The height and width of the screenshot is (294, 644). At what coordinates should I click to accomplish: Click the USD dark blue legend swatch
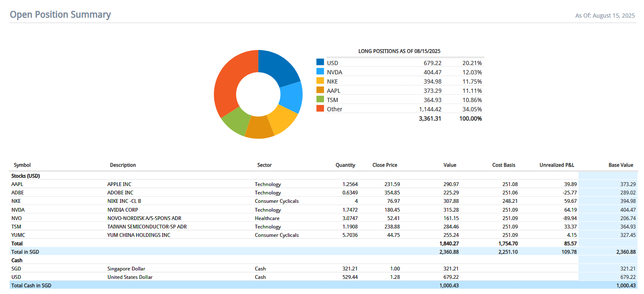click(x=320, y=63)
